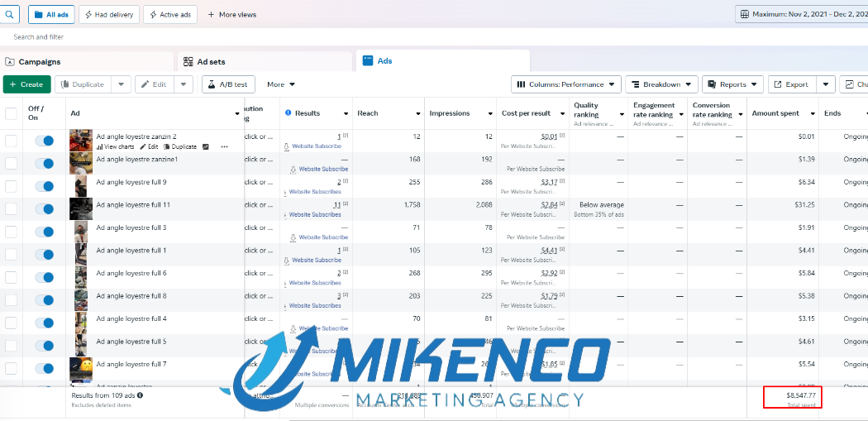Tick checkbox for Ad angle loyestre full 11

pyautogui.click(x=11, y=208)
